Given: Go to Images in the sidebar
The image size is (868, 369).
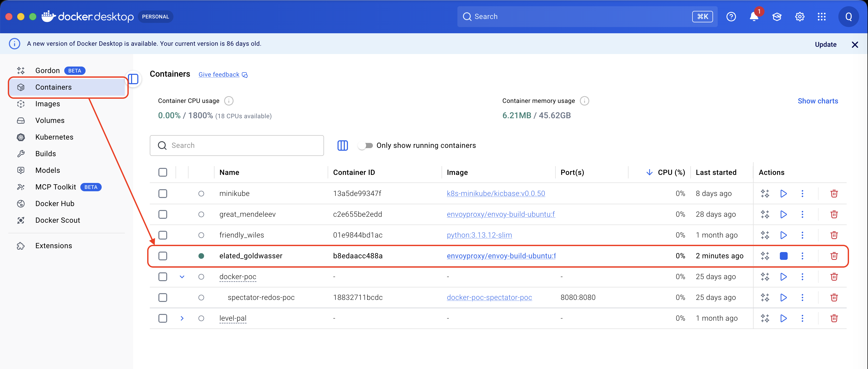Looking at the screenshot, I should 67,104.
